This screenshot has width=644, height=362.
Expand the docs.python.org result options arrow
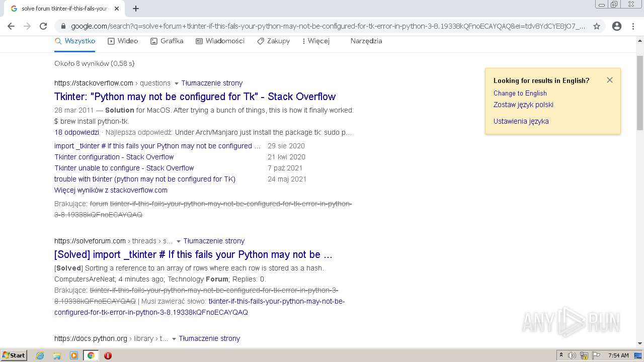click(174, 339)
